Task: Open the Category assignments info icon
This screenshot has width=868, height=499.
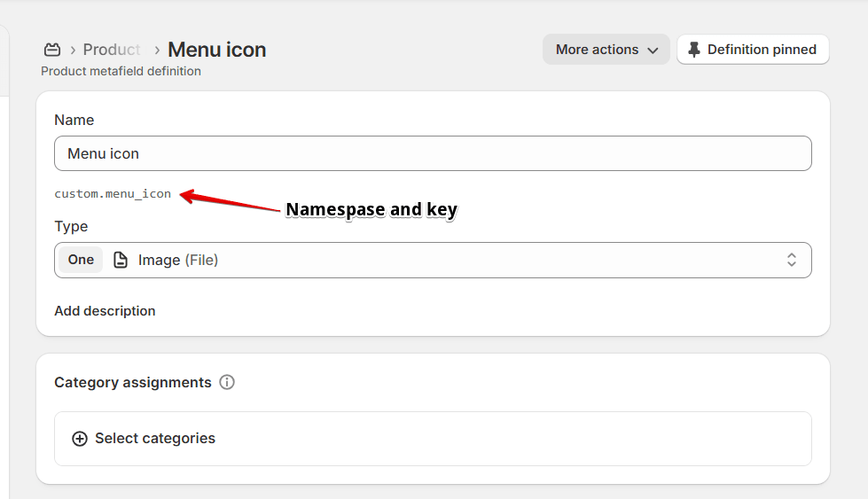Action: tap(227, 382)
